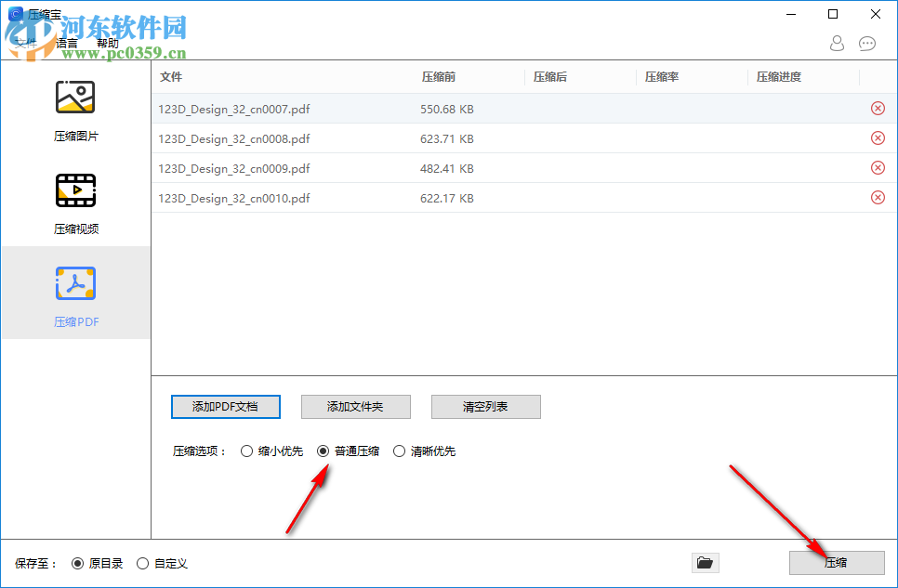Start compression with the 压缩 button
Screen dimensions: 898x588
click(836, 562)
